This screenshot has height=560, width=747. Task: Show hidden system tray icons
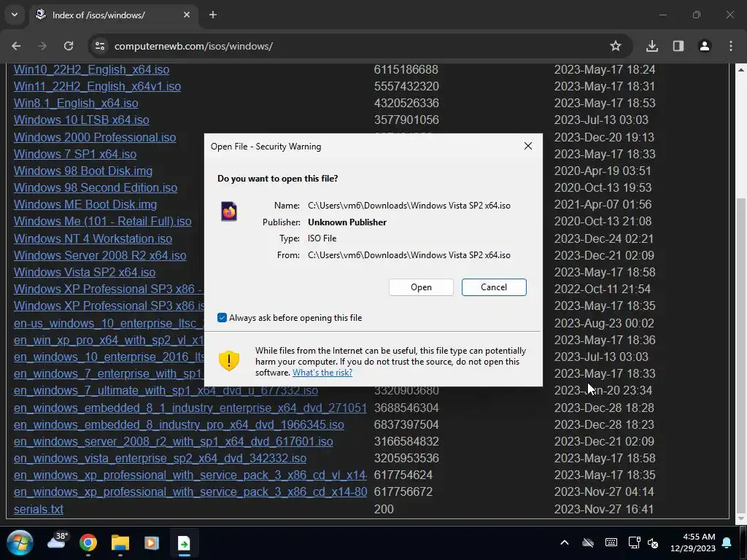[x=565, y=542]
